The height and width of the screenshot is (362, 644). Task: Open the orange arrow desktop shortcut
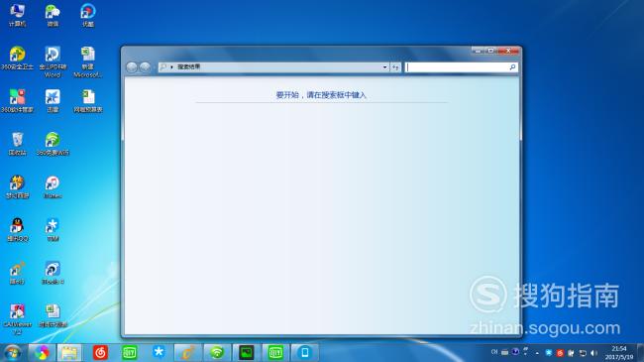click(17, 273)
